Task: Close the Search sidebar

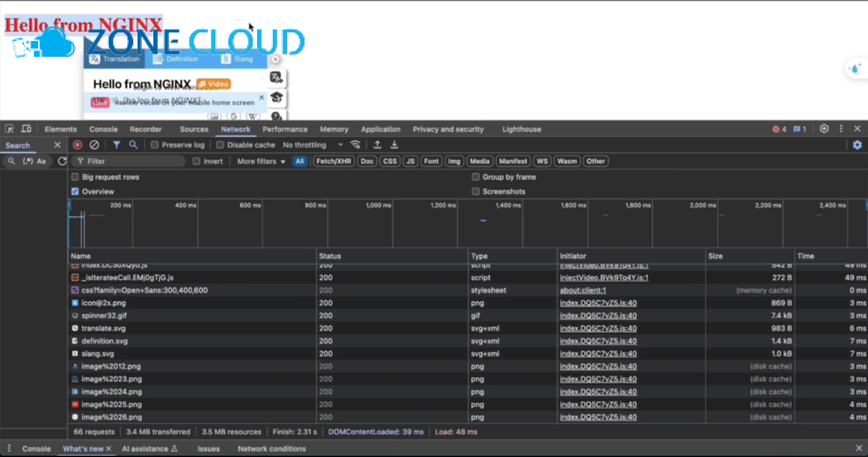Action: 57,145
